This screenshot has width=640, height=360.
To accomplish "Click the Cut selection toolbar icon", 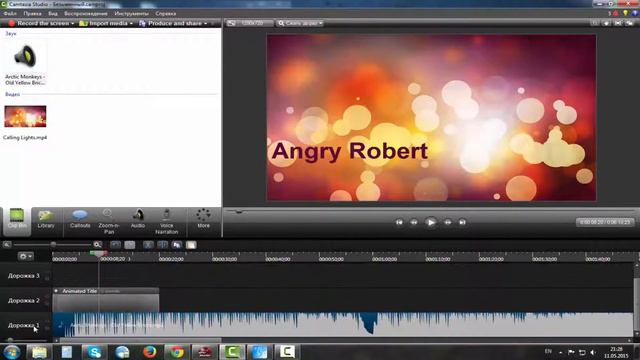I will [148, 245].
